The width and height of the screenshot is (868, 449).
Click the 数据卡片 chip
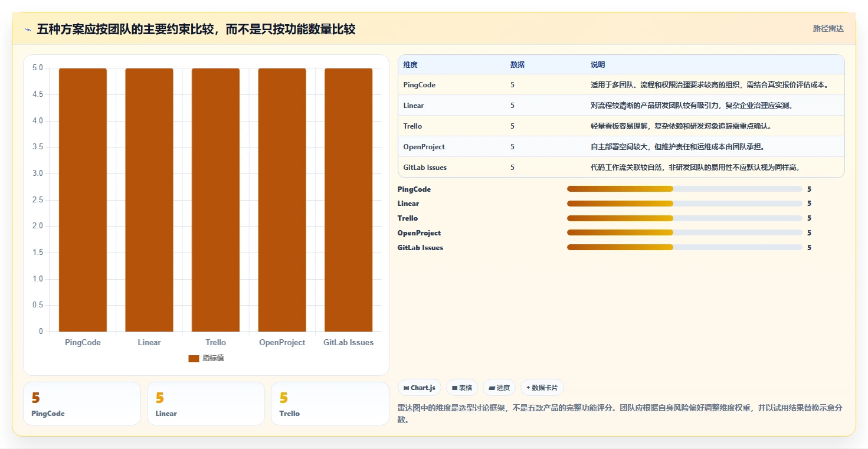pos(542,388)
